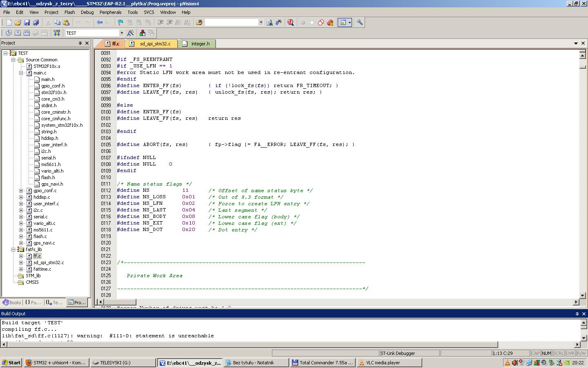Create a new file from toolbar
The width and height of the screenshot is (588, 368).
point(9,22)
